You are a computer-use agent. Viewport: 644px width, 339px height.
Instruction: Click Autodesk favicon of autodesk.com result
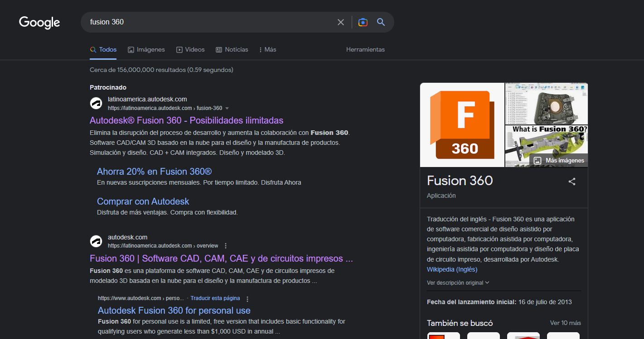pos(96,241)
